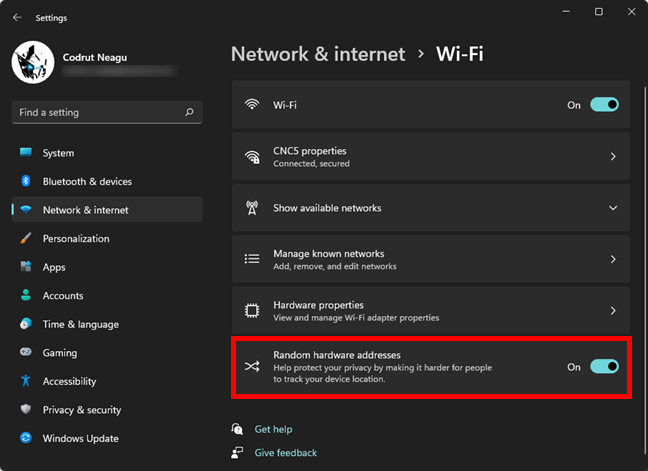This screenshot has height=471, width=648.
Task: Open Manage known networks chevron
Action: point(613,259)
